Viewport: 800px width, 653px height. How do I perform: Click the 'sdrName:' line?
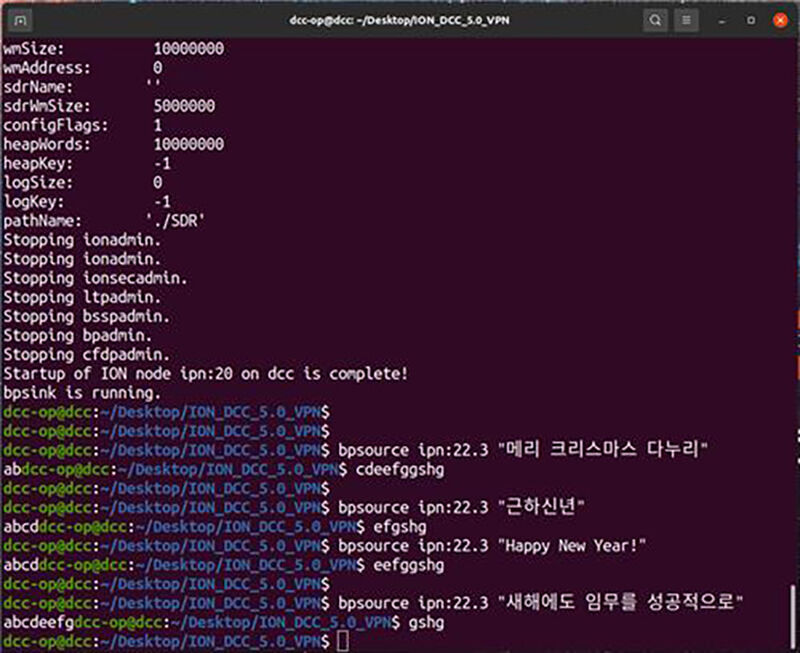pyautogui.click(x=82, y=87)
